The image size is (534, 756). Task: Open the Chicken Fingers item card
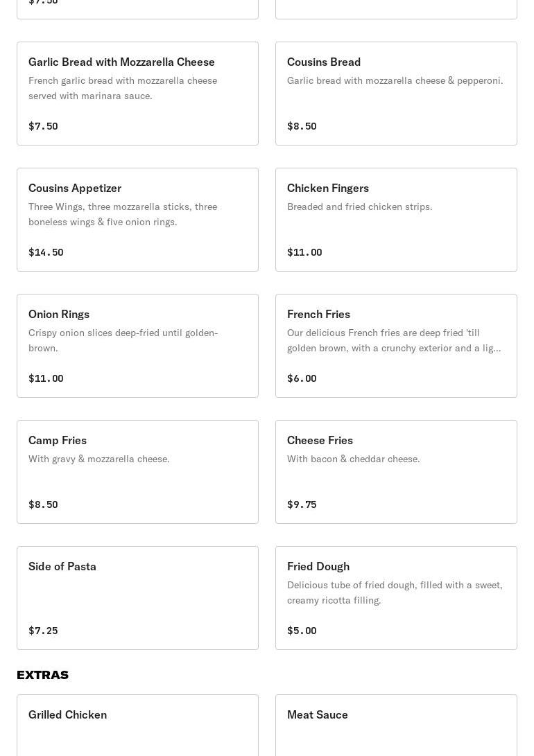pos(396,220)
